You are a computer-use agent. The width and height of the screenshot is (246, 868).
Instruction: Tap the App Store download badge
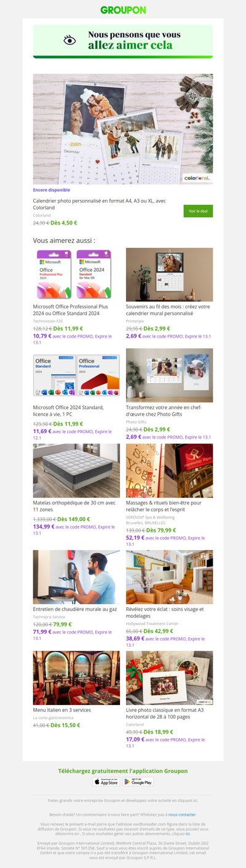106,781
